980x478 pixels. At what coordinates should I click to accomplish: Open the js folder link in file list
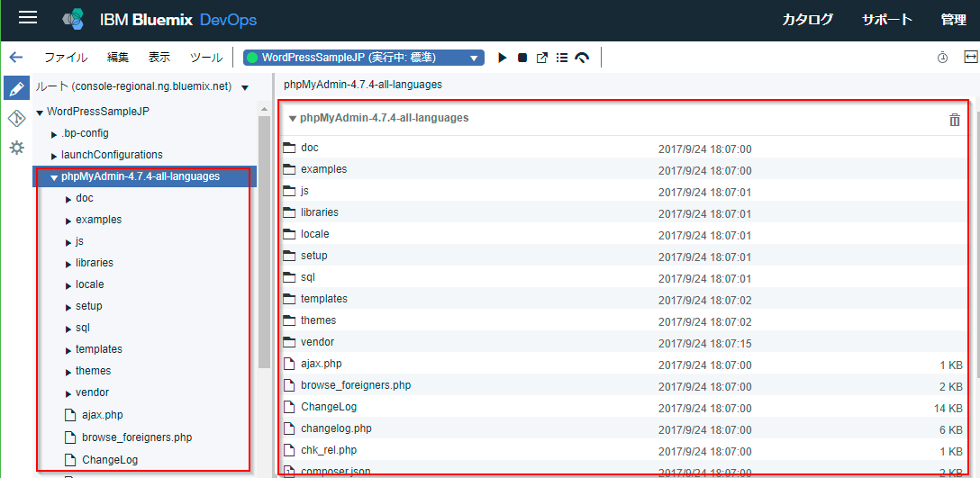point(305,191)
